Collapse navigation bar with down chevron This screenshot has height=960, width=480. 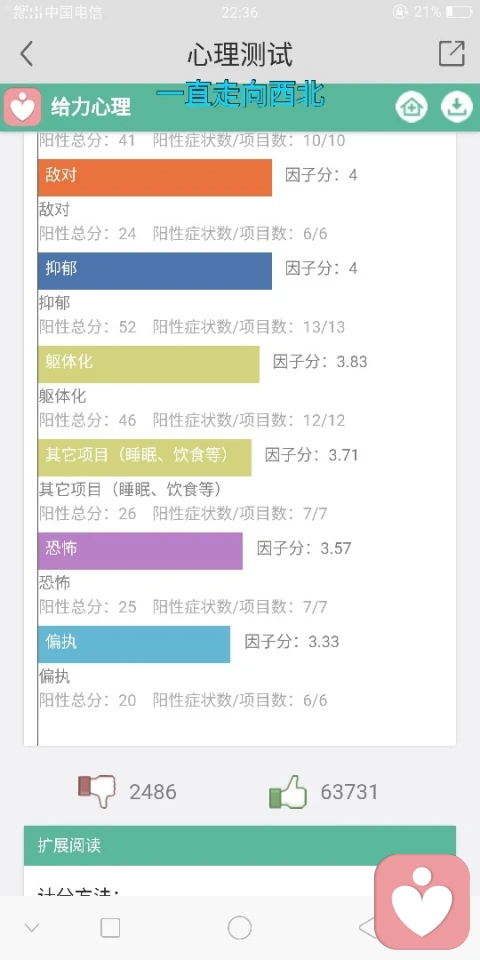pyautogui.click(x=31, y=928)
